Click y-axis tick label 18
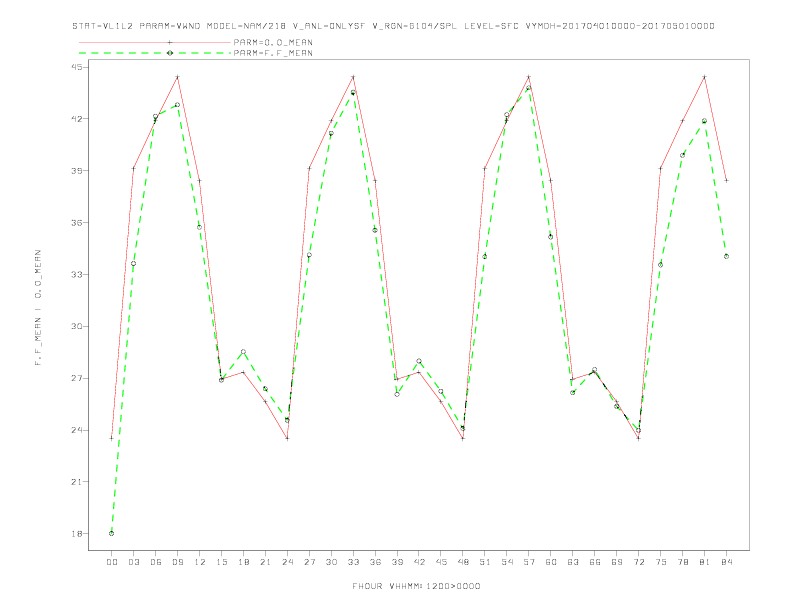 (x=77, y=534)
